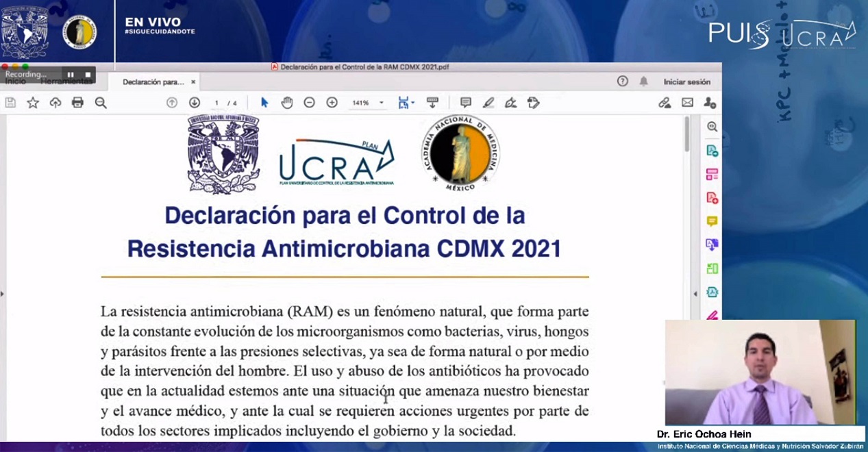
Task: Click the Print document icon
Action: (77, 102)
